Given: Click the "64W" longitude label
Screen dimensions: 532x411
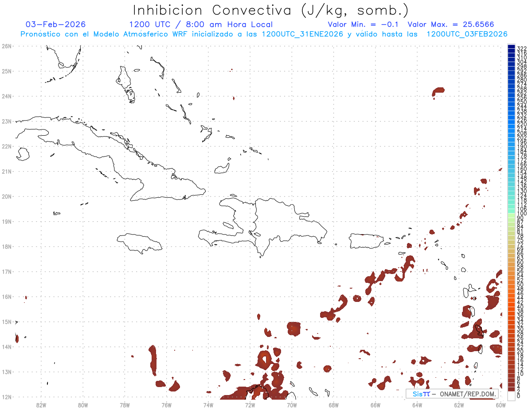Looking at the screenshot, I should pos(417,404).
